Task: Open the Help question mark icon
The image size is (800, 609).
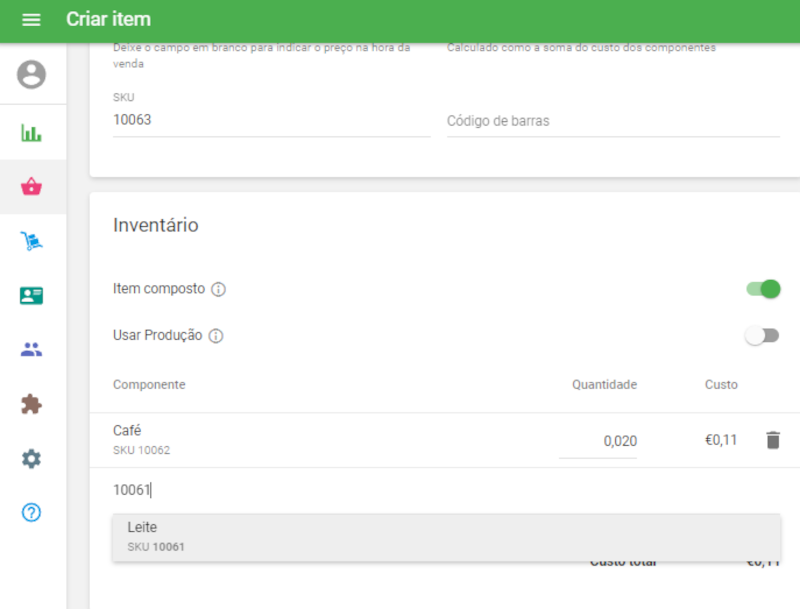Action: click(x=32, y=513)
